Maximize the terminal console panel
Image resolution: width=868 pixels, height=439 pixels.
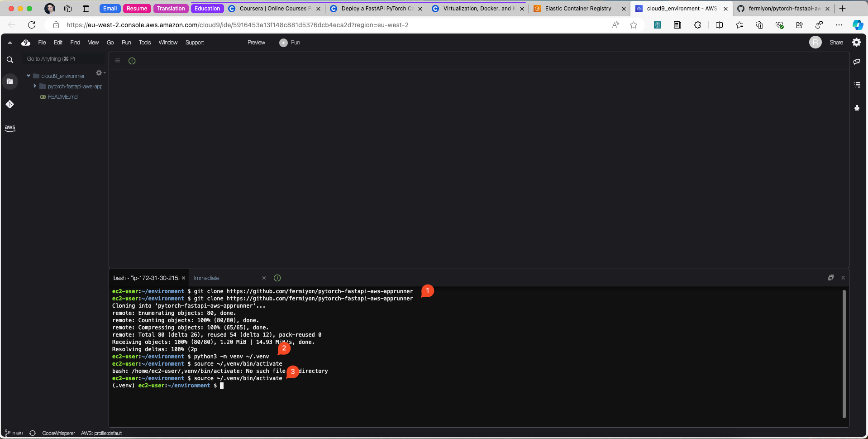830,278
